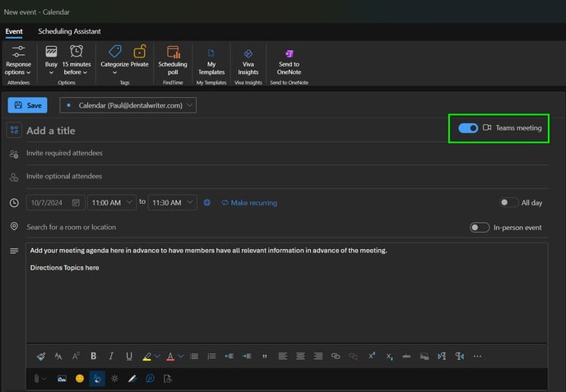This screenshot has height=392, width=566.
Task: Open the emoji picker
Action: pyautogui.click(x=80, y=378)
